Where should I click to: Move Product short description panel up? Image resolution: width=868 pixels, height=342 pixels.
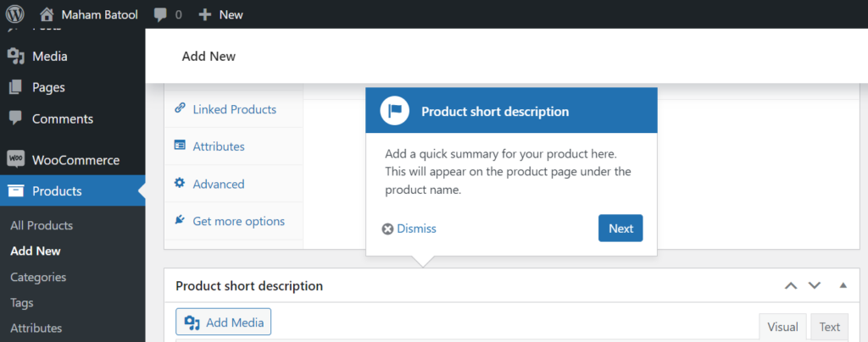tap(791, 285)
